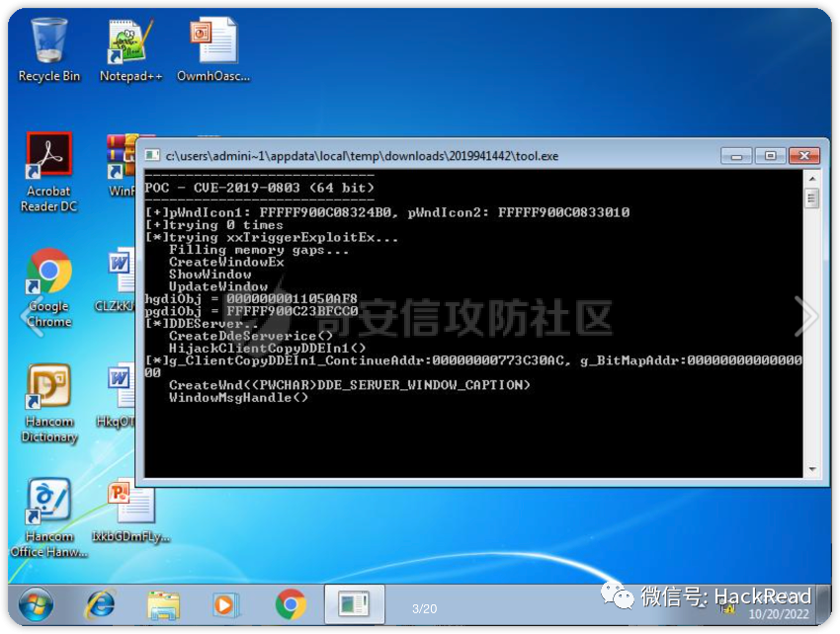
Task: Close the tool.exe console window
Action: click(803, 156)
